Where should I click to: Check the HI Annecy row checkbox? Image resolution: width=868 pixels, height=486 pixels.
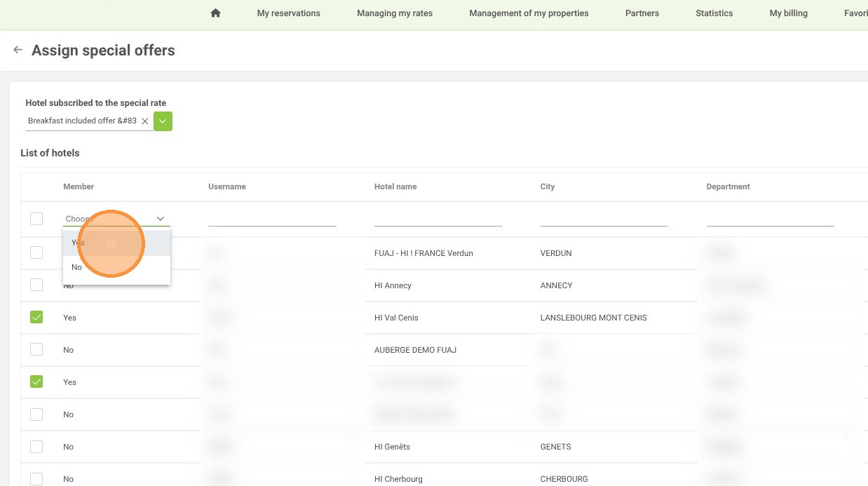tap(36, 285)
